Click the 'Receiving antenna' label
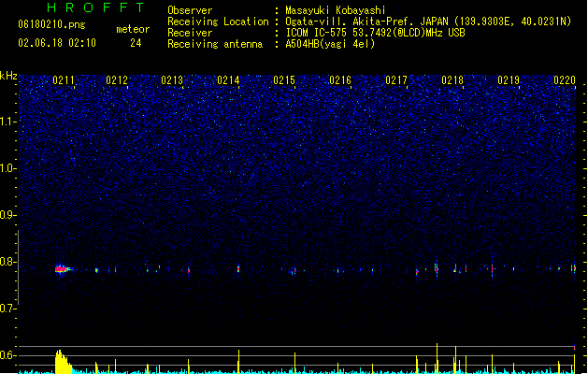The width and height of the screenshot is (588, 374). (x=215, y=44)
